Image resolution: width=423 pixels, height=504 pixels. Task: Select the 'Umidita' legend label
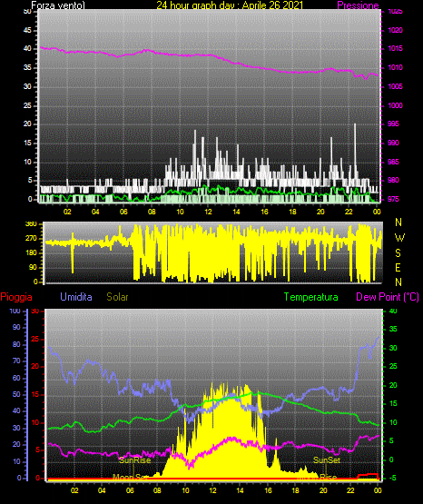(x=76, y=297)
